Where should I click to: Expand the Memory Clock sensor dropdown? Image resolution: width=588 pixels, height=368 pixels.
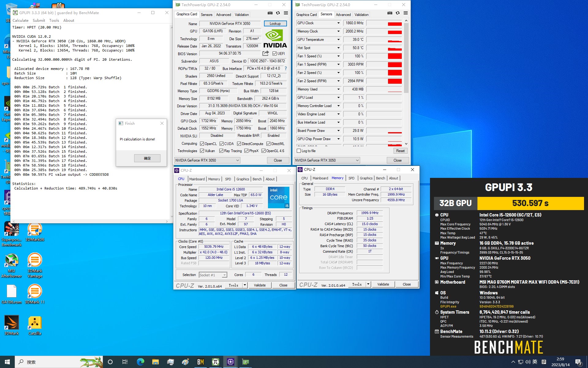(x=338, y=31)
